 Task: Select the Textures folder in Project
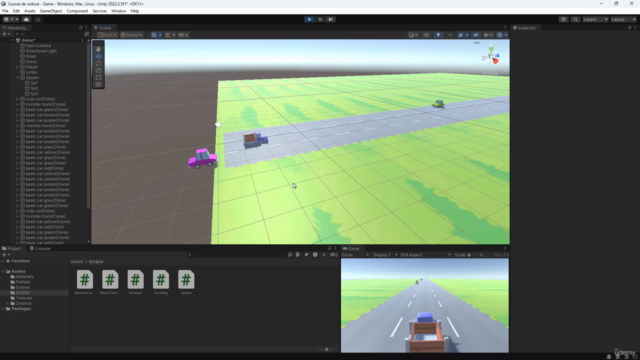pyautogui.click(x=24, y=298)
